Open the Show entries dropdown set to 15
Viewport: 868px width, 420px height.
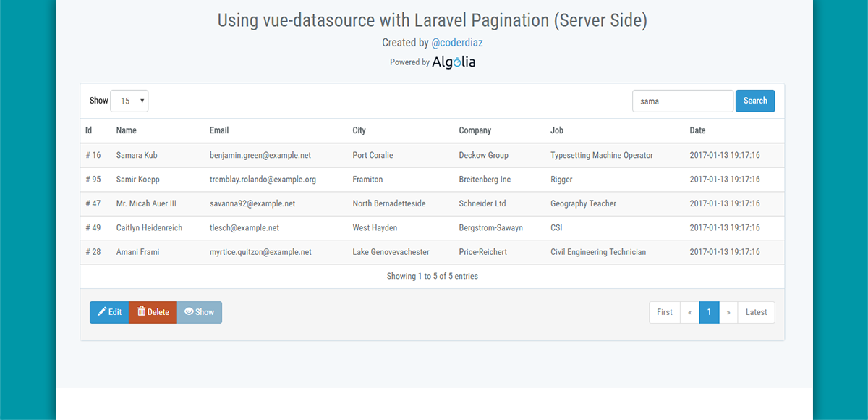pos(129,101)
